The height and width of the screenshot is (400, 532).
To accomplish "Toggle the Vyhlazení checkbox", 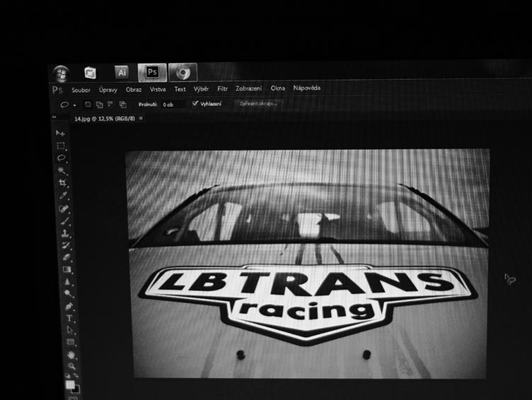I will click(195, 103).
